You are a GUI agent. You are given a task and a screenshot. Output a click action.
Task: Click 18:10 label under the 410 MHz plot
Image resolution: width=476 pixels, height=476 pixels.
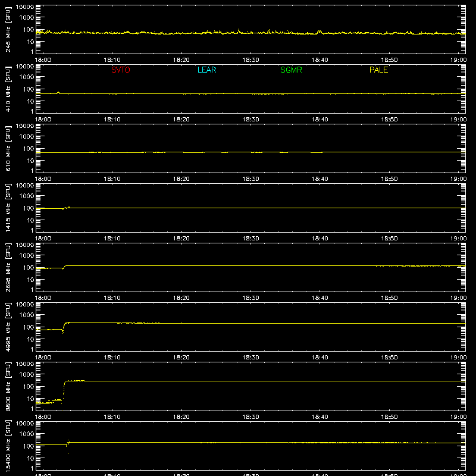pyautogui.click(x=112, y=120)
